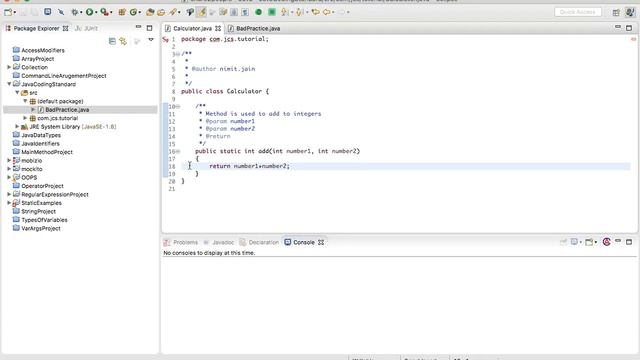Click the New file wizard icon

[8, 12]
